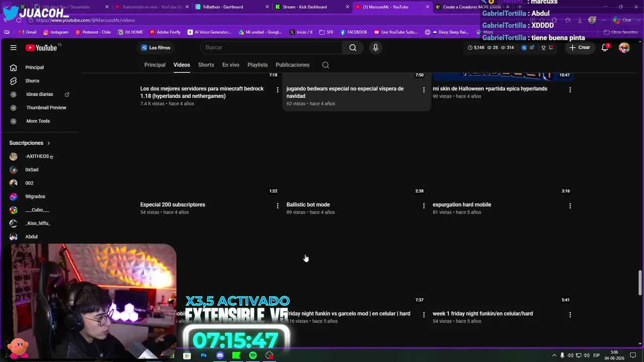The width and height of the screenshot is (644, 362).
Task: Open 'mi skin de Halloween' video title
Action: (490, 88)
